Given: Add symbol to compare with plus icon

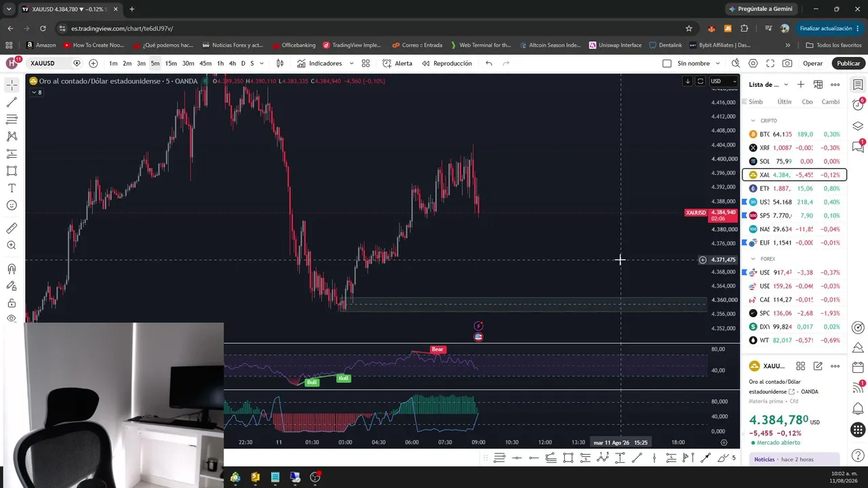Looking at the screenshot, I should (93, 63).
